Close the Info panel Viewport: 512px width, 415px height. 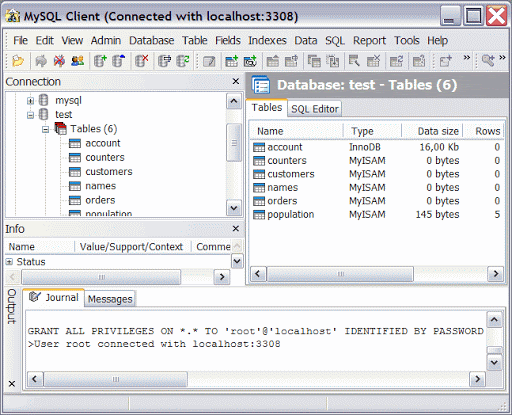pos(236,229)
